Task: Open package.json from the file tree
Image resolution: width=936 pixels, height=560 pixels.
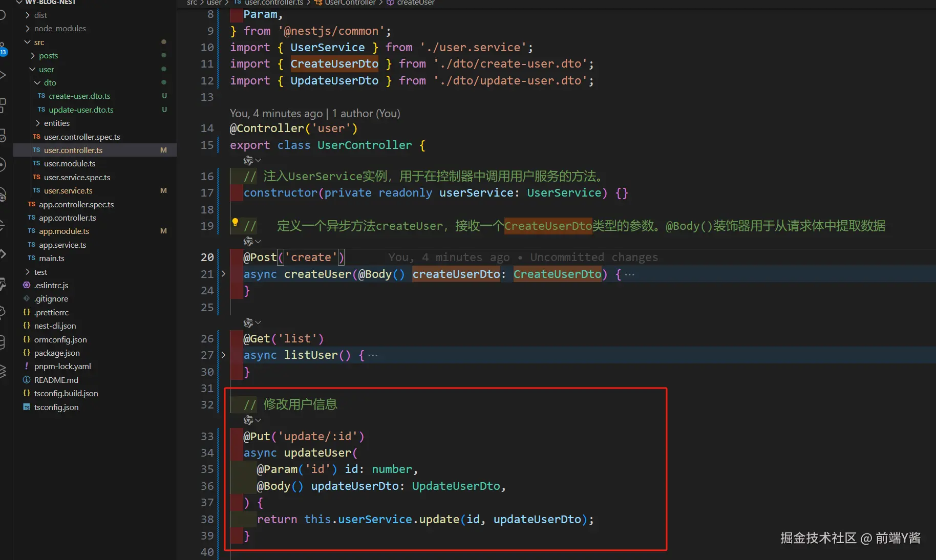Action: [x=57, y=353]
